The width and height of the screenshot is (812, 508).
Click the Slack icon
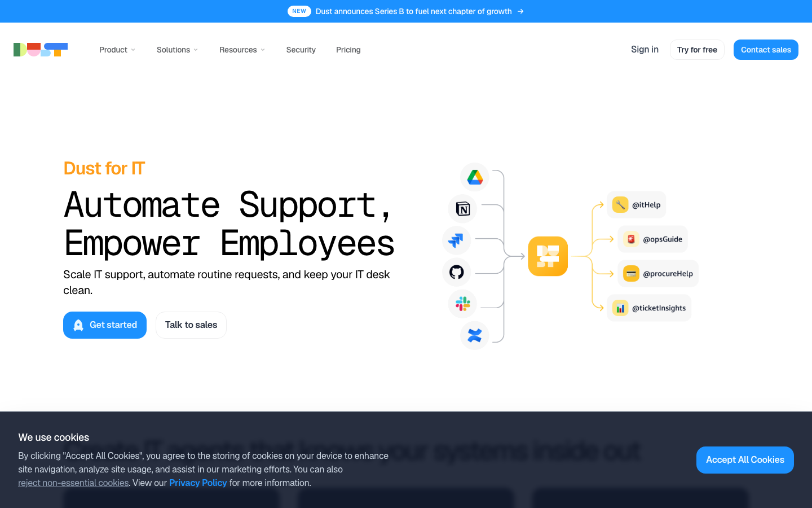click(x=462, y=304)
